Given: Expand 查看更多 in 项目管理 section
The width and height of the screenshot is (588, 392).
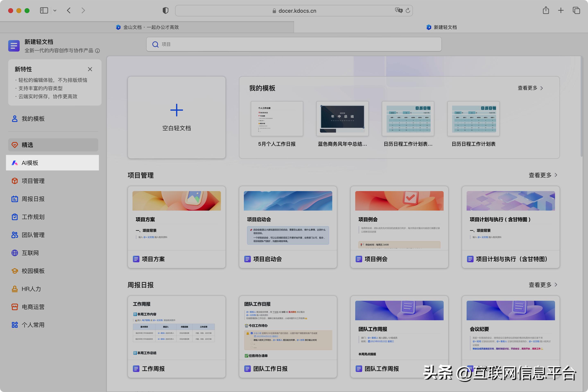Looking at the screenshot, I should [x=540, y=175].
